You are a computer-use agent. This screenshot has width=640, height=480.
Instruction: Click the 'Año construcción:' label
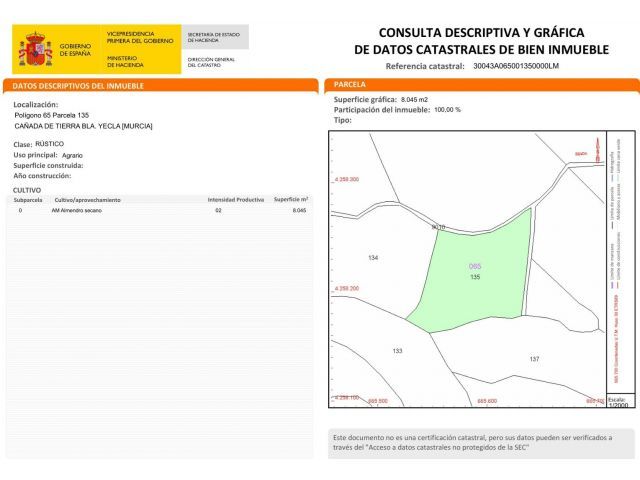click(42, 176)
